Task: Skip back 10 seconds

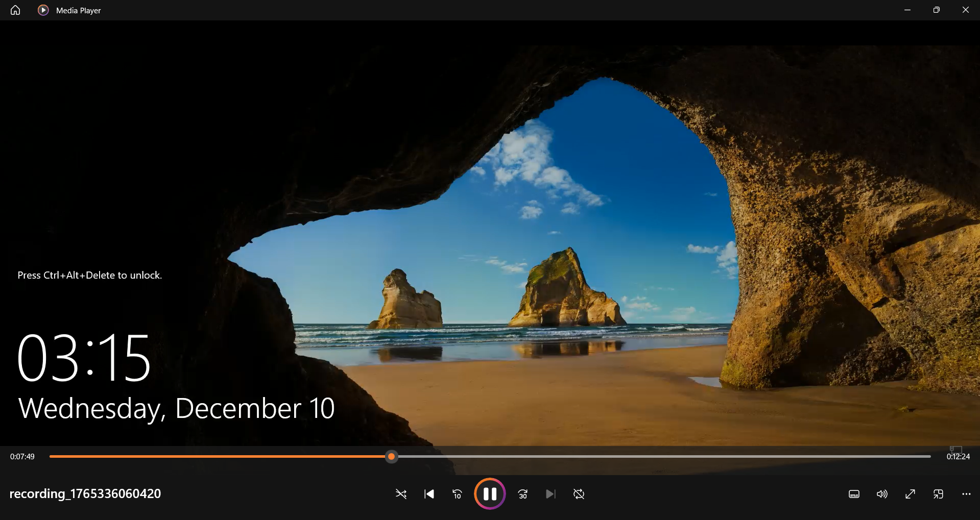Action: pyautogui.click(x=457, y=494)
